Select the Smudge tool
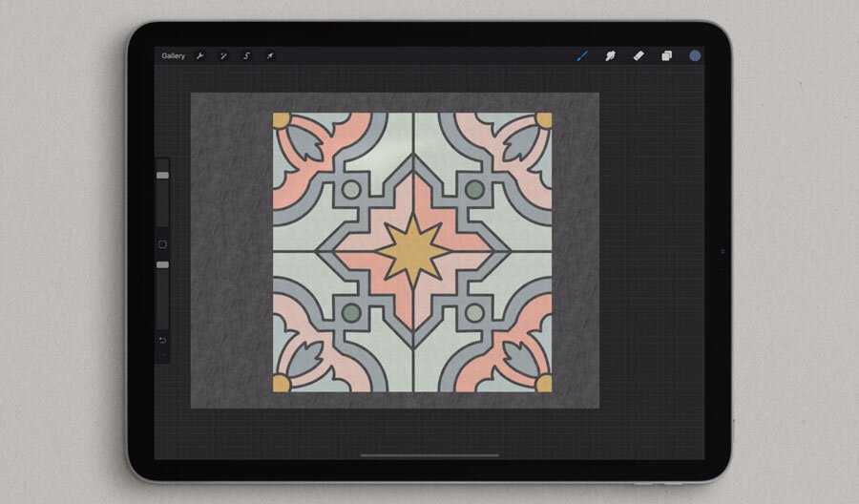This screenshot has width=859, height=504. (x=609, y=56)
